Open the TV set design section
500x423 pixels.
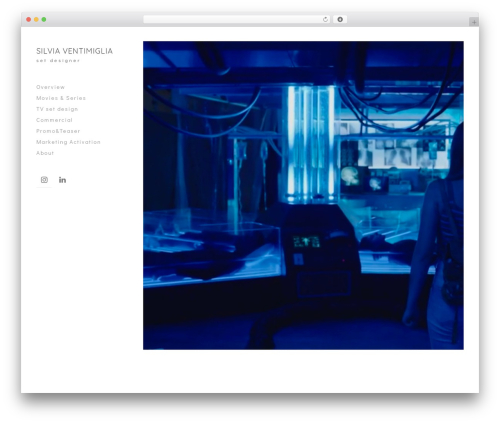(x=57, y=109)
